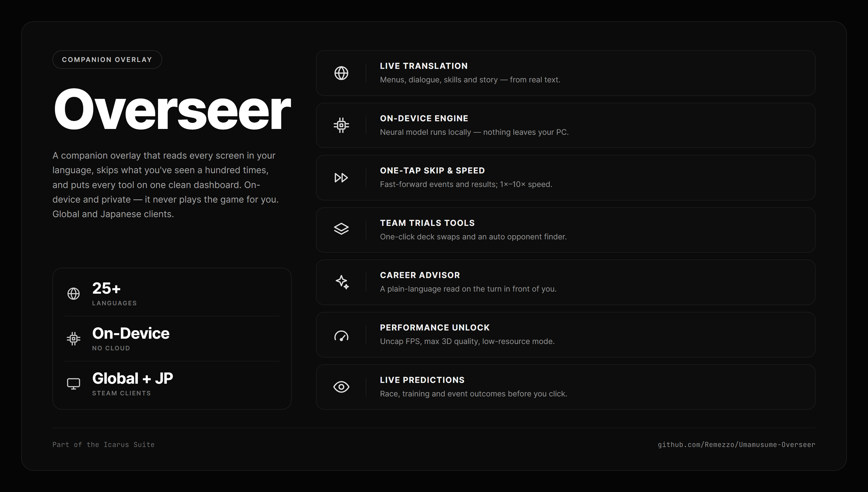Click the LANGUAGES stat label

114,303
